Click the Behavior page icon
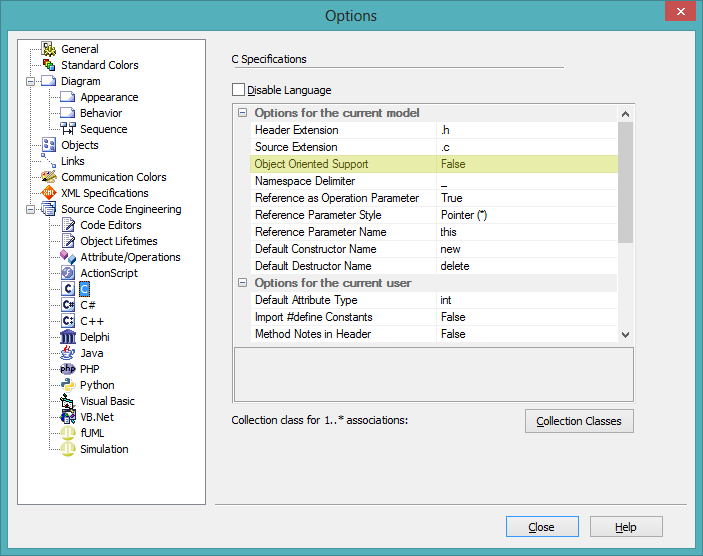This screenshot has width=703, height=556. [x=68, y=113]
